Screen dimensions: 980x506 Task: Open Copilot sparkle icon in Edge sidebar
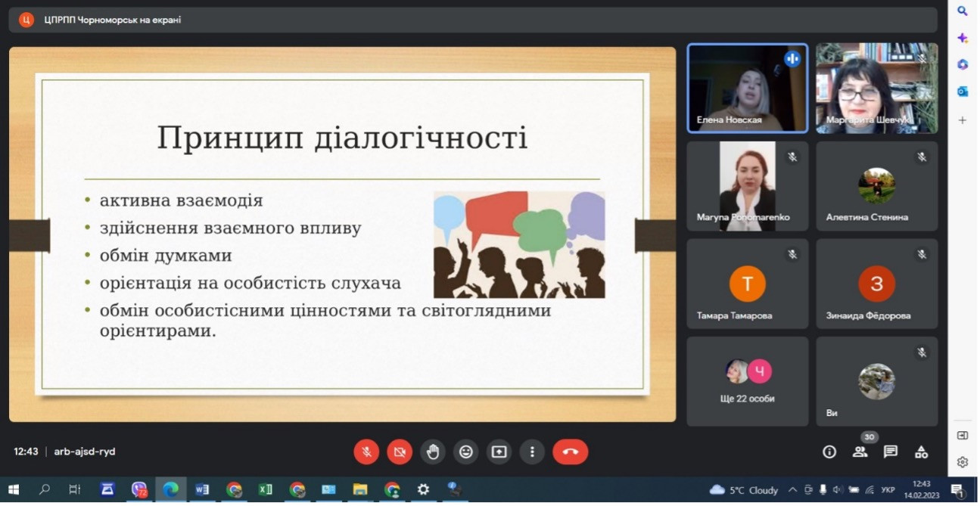pyautogui.click(x=963, y=38)
